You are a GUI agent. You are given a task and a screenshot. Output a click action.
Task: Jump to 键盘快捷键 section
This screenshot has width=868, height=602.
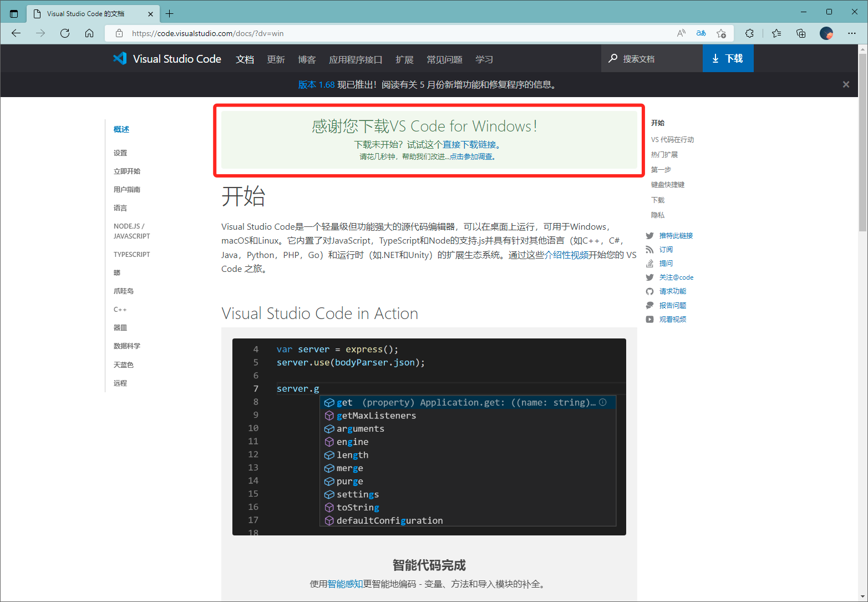(x=668, y=185)
